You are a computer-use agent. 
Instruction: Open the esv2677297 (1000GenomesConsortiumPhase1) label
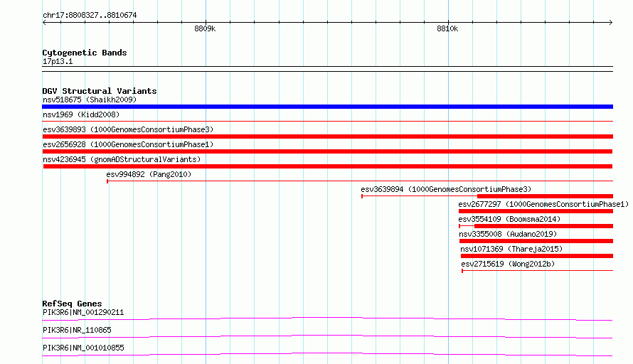(543, 204)
